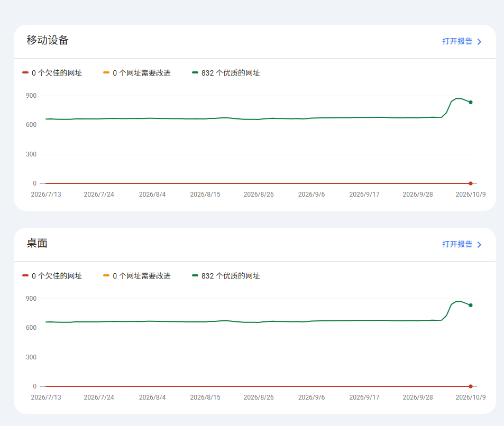Toggle desktop needs-improvement orange legend

(136, 276)
